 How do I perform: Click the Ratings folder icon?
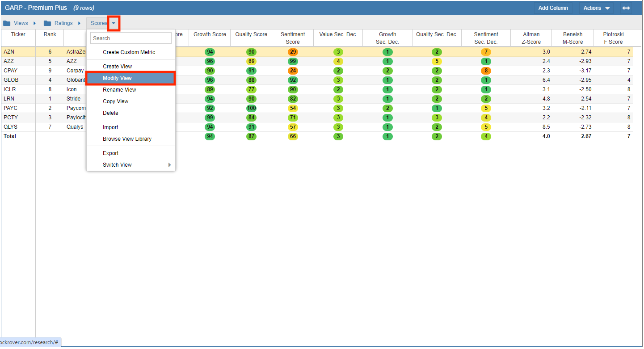coord(47,23)
